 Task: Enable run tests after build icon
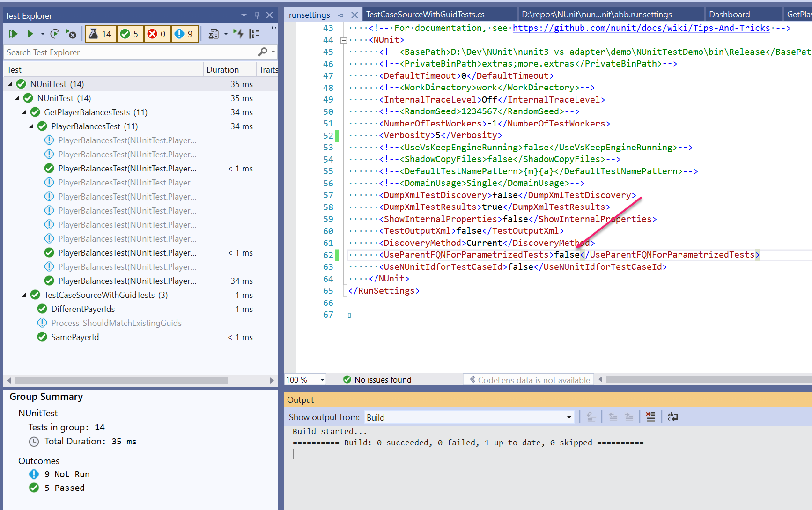238,33
